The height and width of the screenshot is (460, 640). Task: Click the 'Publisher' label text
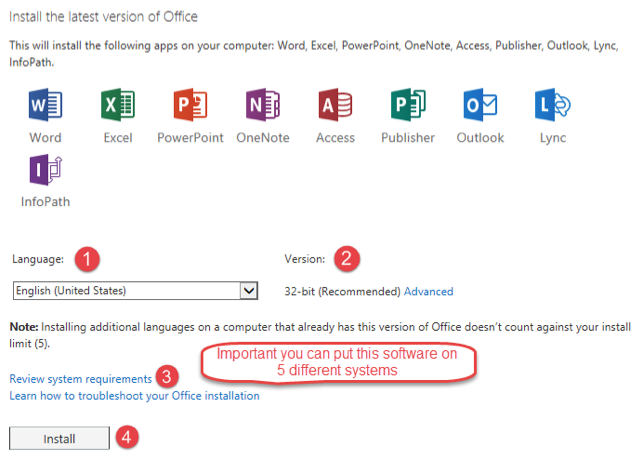click(408, 138)
